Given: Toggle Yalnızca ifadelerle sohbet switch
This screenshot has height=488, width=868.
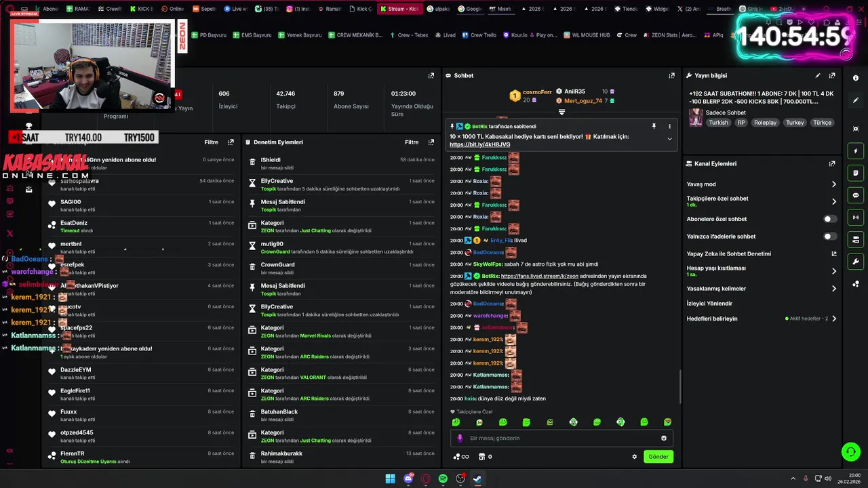Looking at the screenshot, I should coord(830,237).
